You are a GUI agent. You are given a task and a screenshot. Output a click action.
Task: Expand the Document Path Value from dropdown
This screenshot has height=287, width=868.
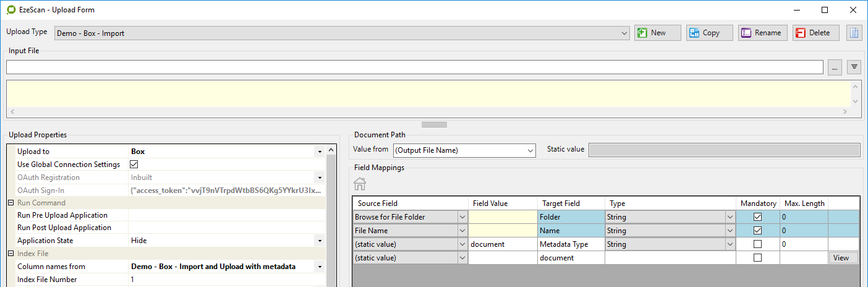pos(530,150)
